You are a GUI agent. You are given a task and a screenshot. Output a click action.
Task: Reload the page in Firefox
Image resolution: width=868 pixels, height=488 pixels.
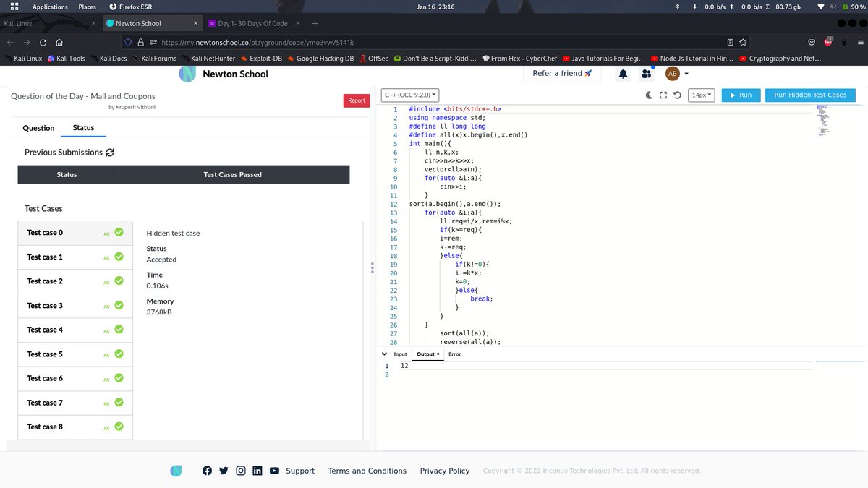(x=43, y=42)
